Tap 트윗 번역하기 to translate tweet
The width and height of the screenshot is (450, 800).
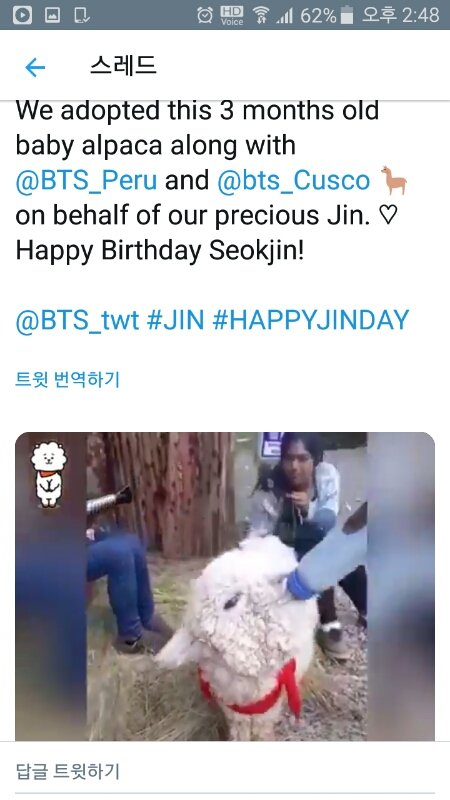[67, 380]
